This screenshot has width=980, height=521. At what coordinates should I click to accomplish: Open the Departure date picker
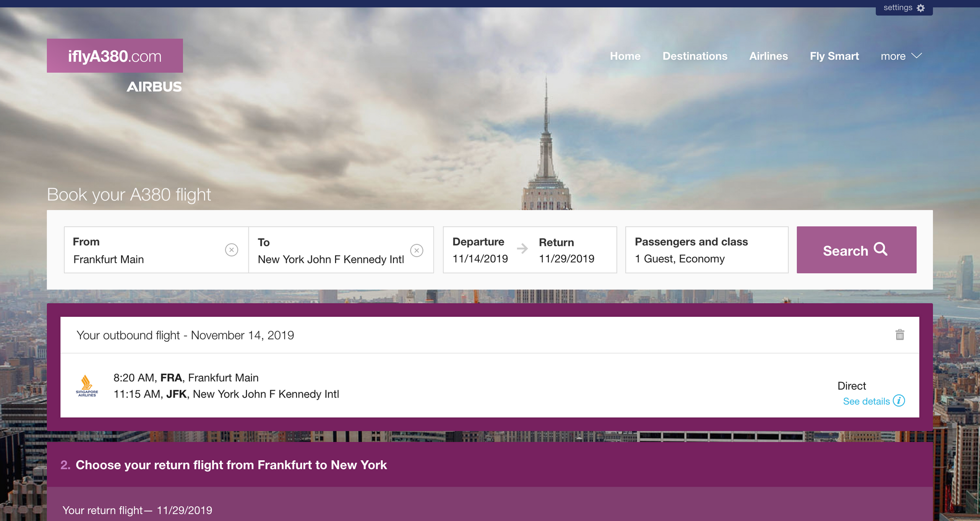[x=480, y=250]
